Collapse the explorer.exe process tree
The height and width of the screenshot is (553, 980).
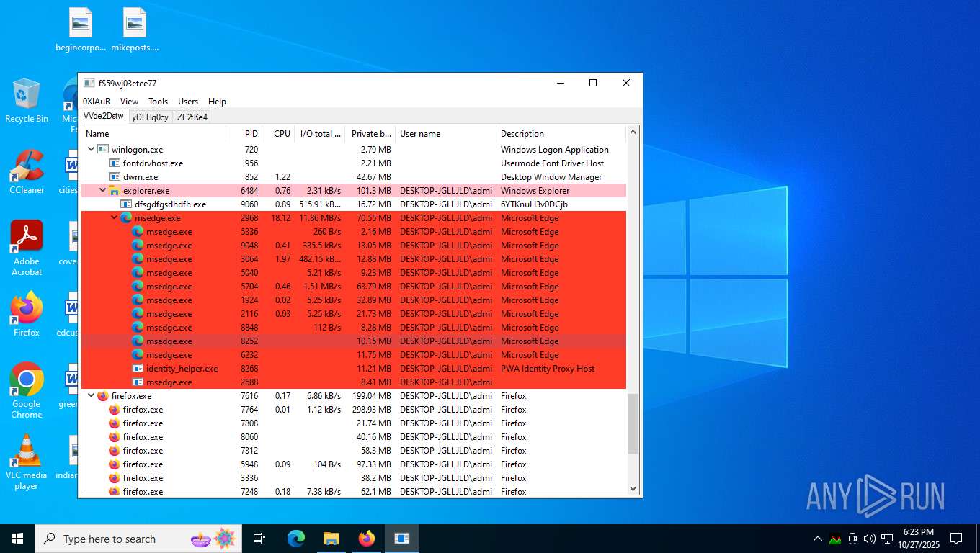click(103, 191)
